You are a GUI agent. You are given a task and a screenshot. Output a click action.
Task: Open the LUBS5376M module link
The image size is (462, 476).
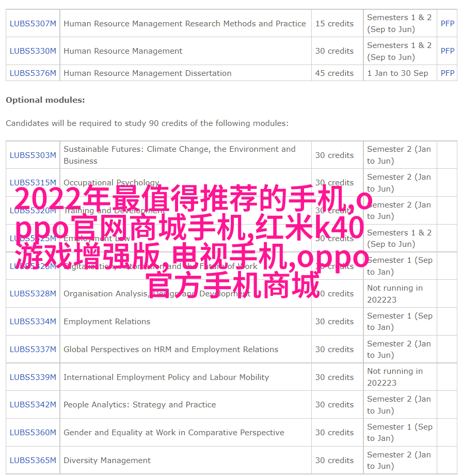pos(33,73)
